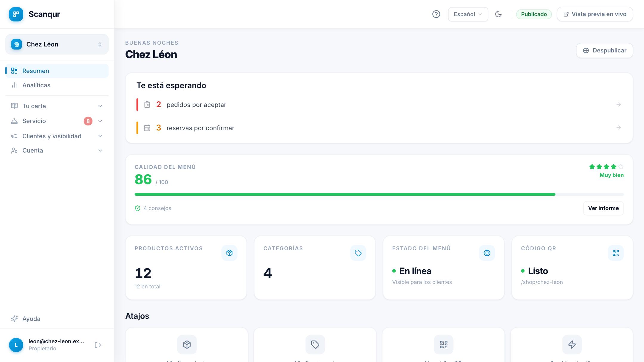The height and width of the screenshot is (362, 644).
Task: Click the Publicado status badge
Action: tap(534, 14)
